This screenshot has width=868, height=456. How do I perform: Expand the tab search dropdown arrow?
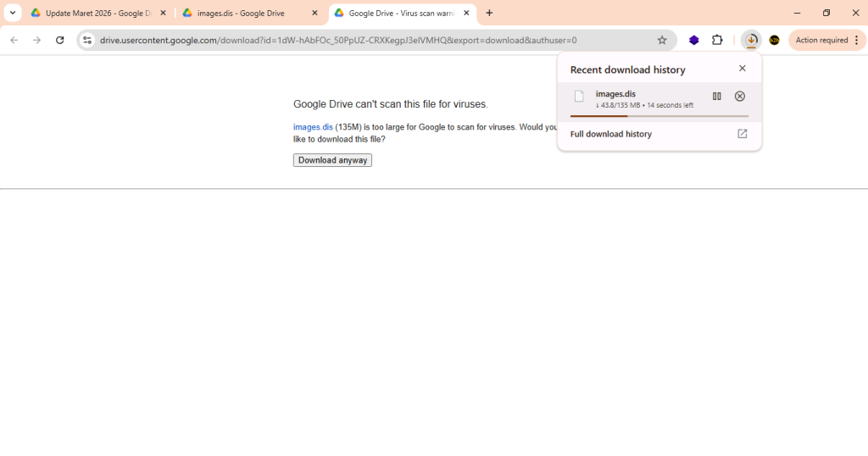coord(12,13)
